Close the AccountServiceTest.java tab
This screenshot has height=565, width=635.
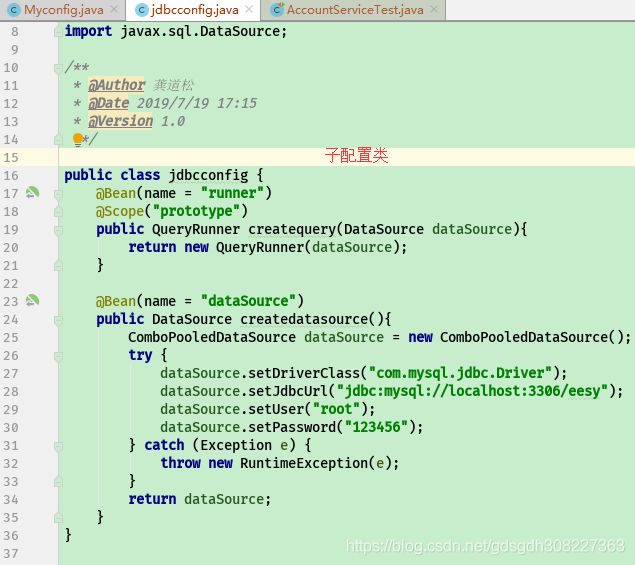[434, 9]
